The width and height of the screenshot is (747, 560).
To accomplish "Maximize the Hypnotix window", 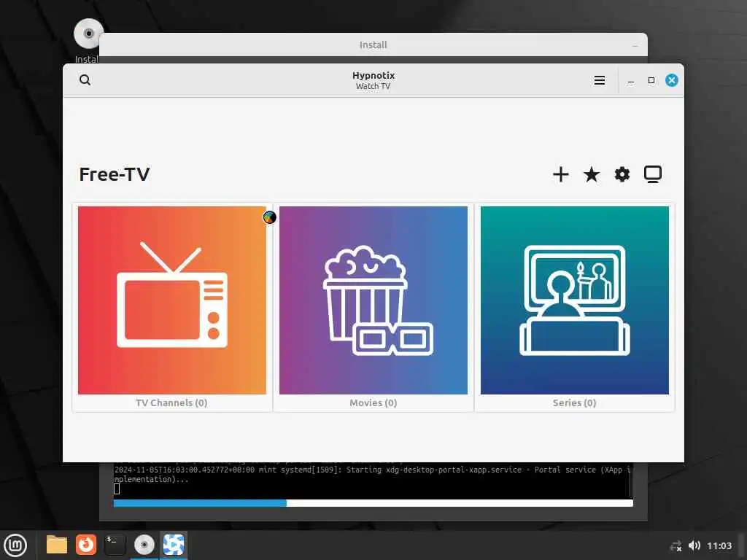I will [x=651, y=80].
